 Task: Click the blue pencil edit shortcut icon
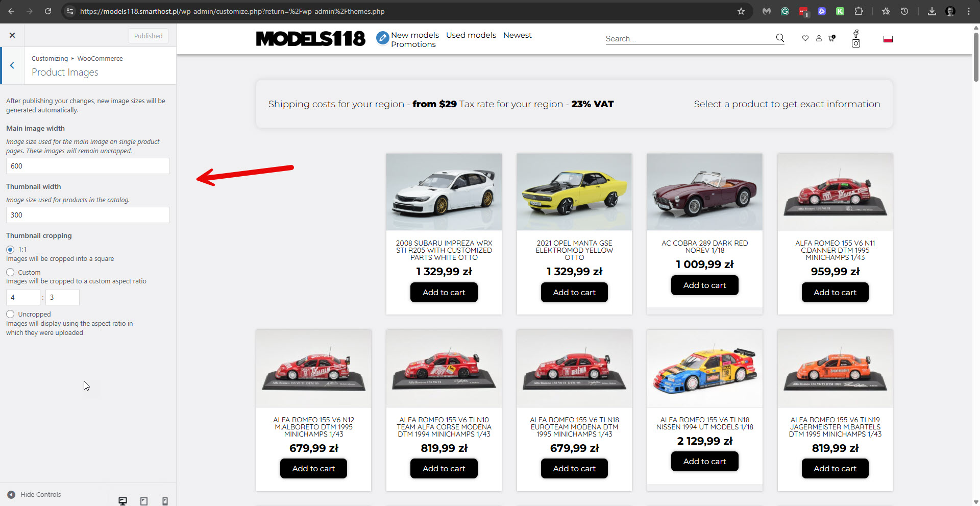point(382,38)
